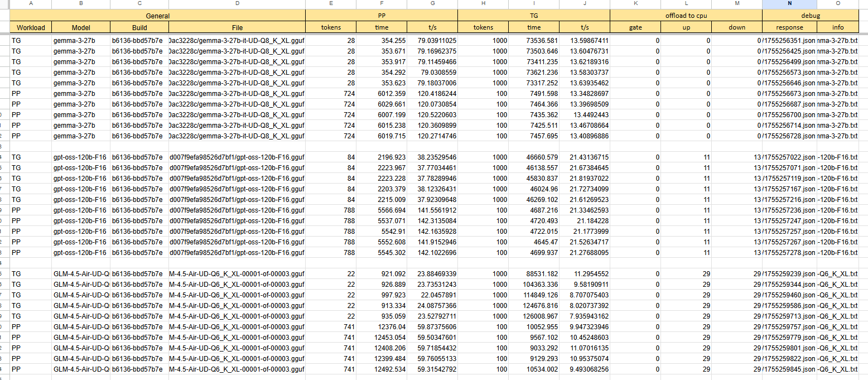This screenshot has height=380, width=868.
Task: Select the 'Workload' header cell
Action: (x=31, y=27)
